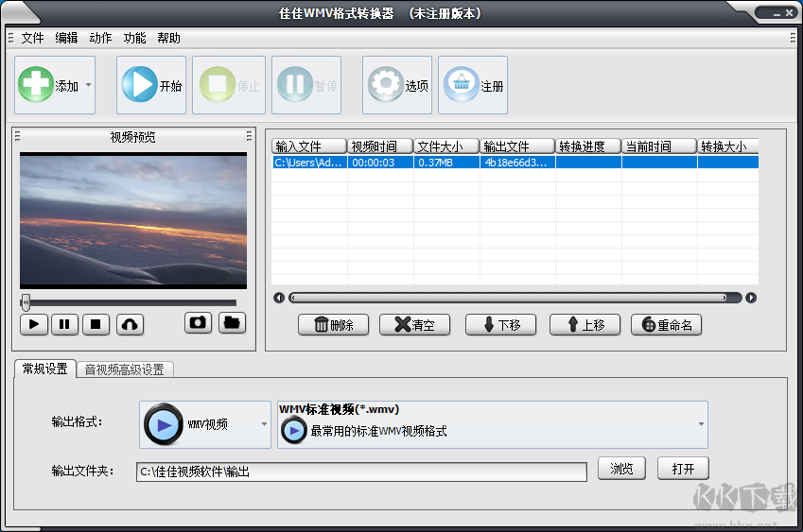Viewport: 803px width, 532px height.
Task: Expand the Add button dropdown arrow
Action: [88, 85]
